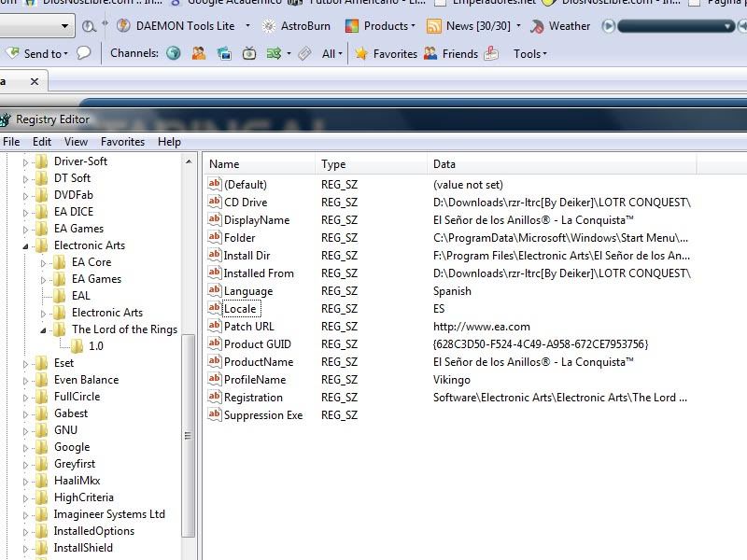The image size is (747, 560).
Task: Open the DAEMON Tools Lite dropdown arrow
Action: 247,26
